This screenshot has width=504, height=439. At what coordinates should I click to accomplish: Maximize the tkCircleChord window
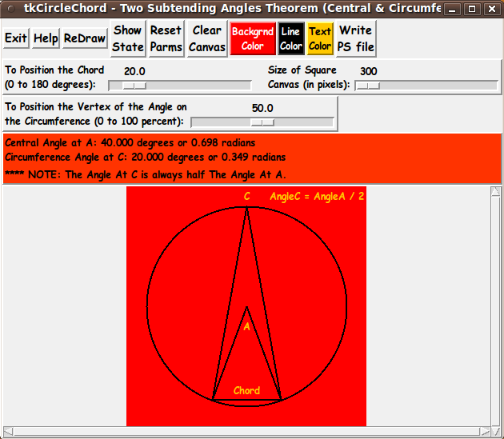click(472, 9)
